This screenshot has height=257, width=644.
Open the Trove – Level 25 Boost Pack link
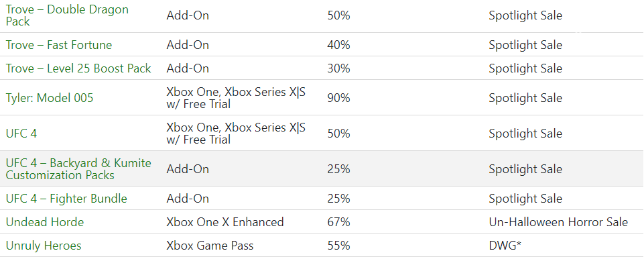78,68
